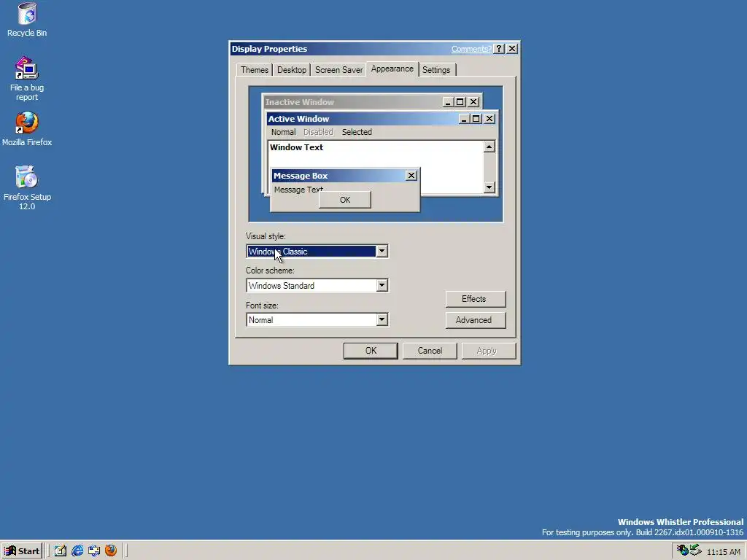This screenshot has height=560, width=747.
Task: Launch Firefox from the quick launch bar
Action: pyautogui.click(x=111, y=551)
